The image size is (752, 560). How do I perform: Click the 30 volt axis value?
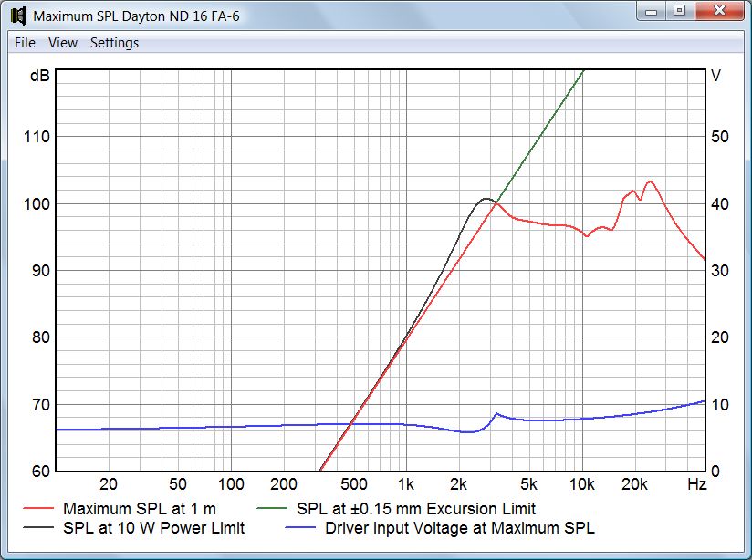720,271
